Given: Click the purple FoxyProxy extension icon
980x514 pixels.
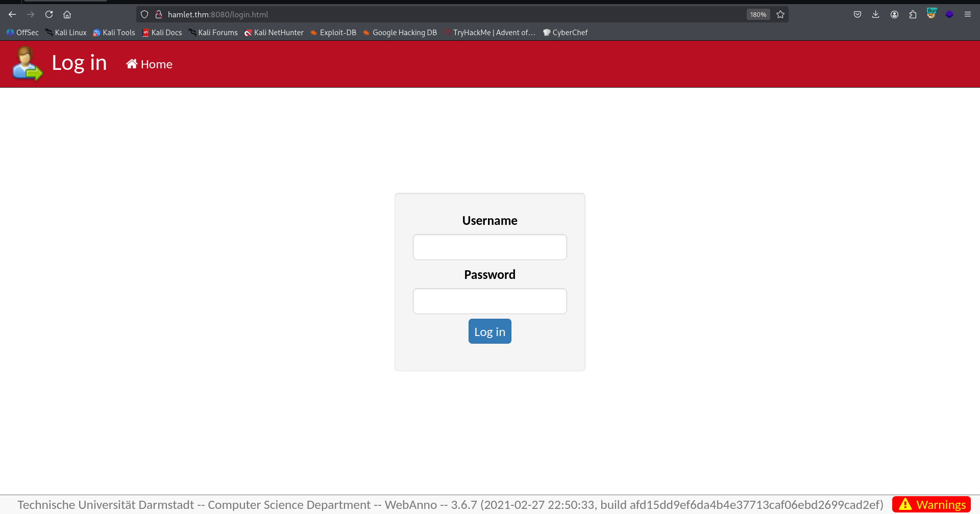Looking at the screenshot, I should pos(950,14).
